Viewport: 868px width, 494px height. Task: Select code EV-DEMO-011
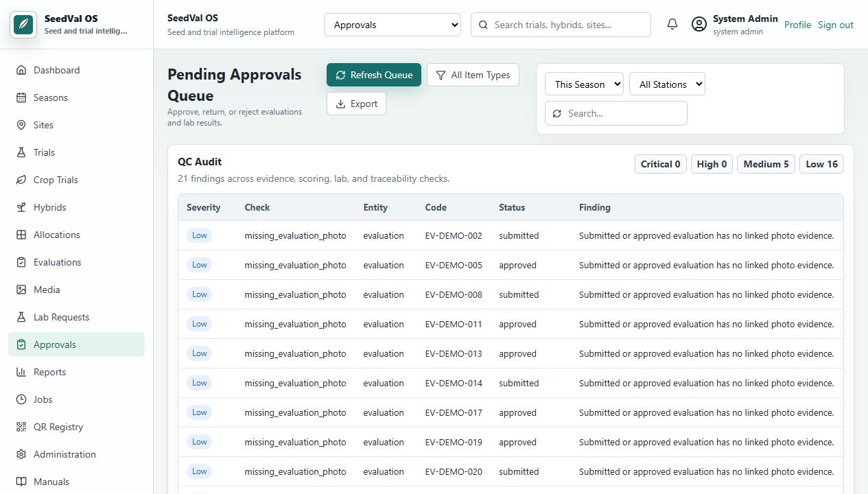click(454, 324)
